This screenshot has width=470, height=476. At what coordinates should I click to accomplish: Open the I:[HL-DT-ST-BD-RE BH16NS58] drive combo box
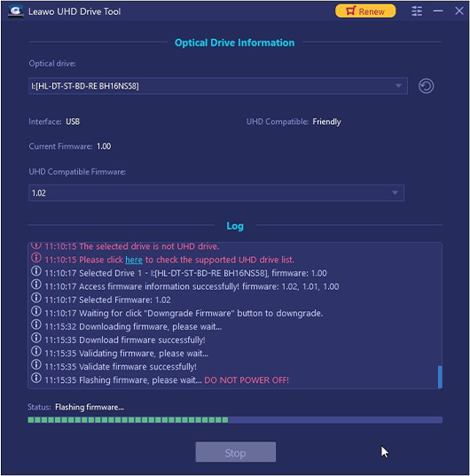pos(218,86)
